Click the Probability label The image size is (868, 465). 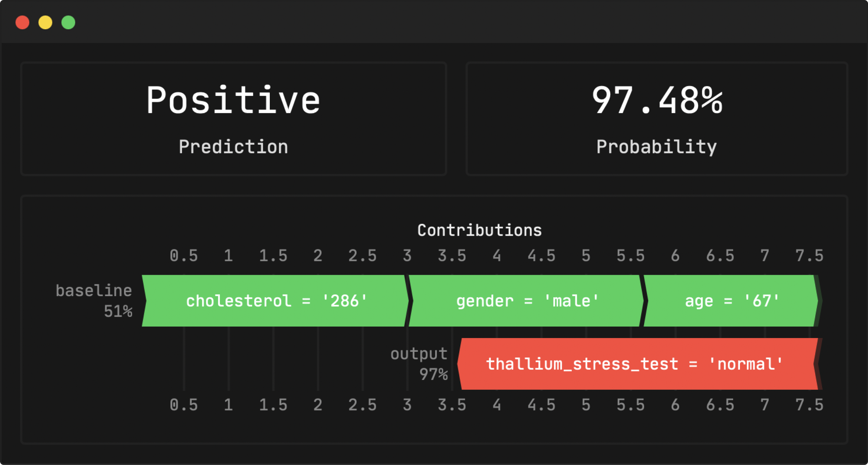click(x=656, y=147)
